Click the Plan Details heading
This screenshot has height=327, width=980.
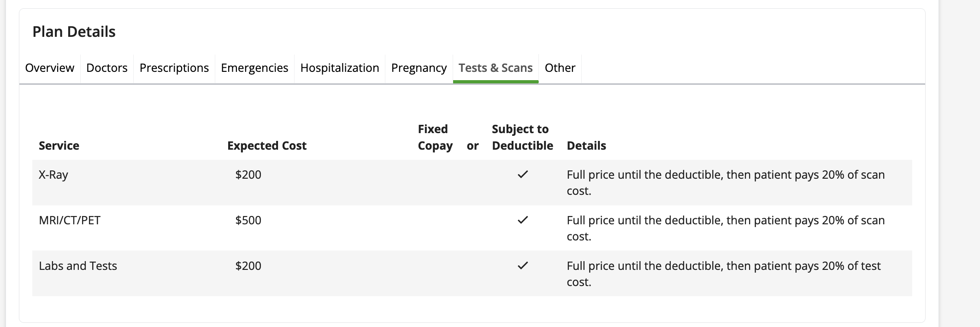[x=74, y=32]
